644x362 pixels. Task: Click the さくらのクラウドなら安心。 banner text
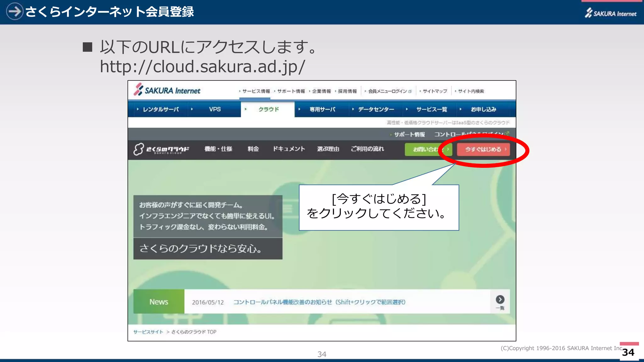coord(200,249)
